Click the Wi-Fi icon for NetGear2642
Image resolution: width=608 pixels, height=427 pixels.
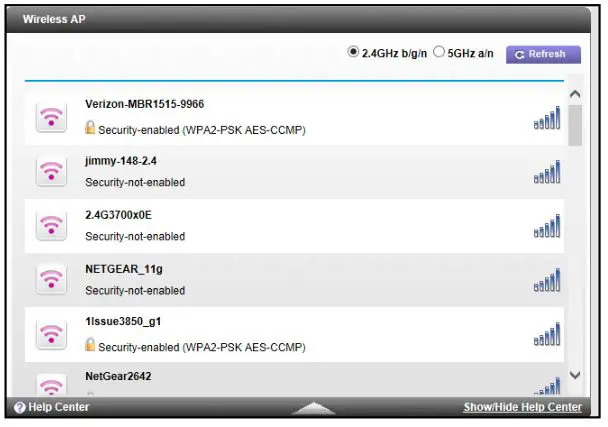[51, 385]
